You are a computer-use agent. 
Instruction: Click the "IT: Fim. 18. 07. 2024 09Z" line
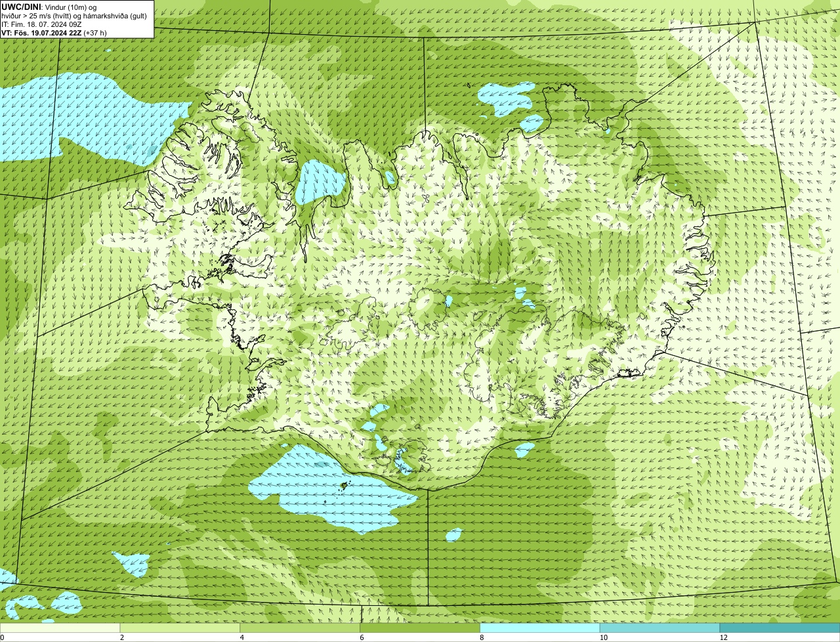(41, 24)
